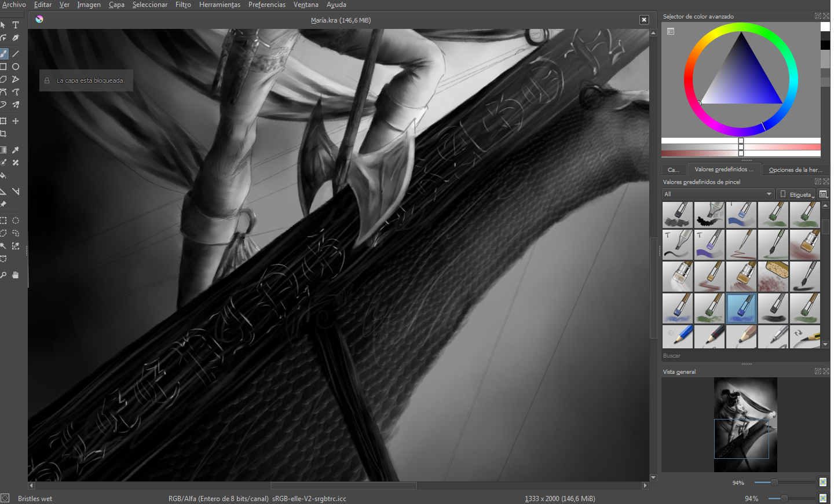The width and height of the screenshot is (834, 504).
Task: Toggle the selection display mode in status bar
Action: click(x=5, y=498)
